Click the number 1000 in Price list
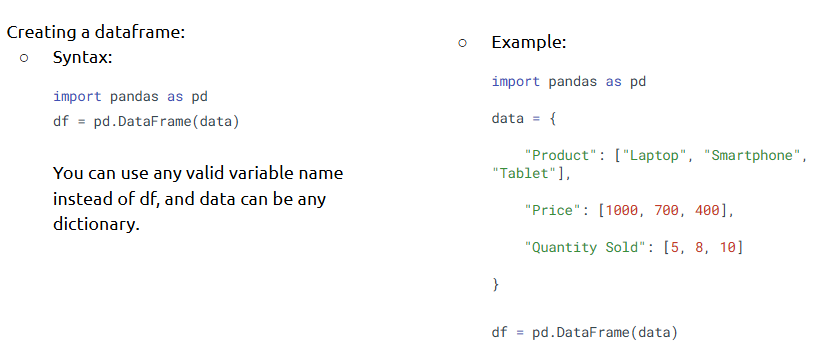The width and height of the screenshot is (814, 361). [622, 210]
